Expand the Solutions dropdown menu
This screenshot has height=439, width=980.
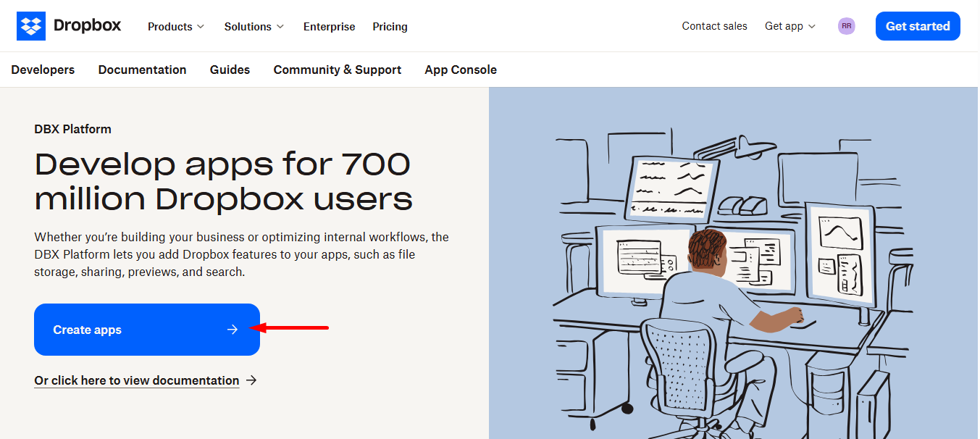[x=254, y=27]
